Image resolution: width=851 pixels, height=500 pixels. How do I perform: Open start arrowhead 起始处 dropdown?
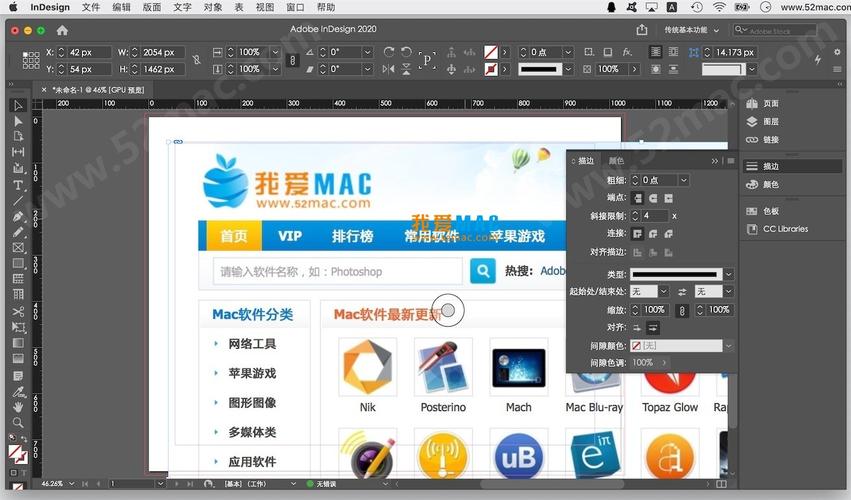[664, 292]
